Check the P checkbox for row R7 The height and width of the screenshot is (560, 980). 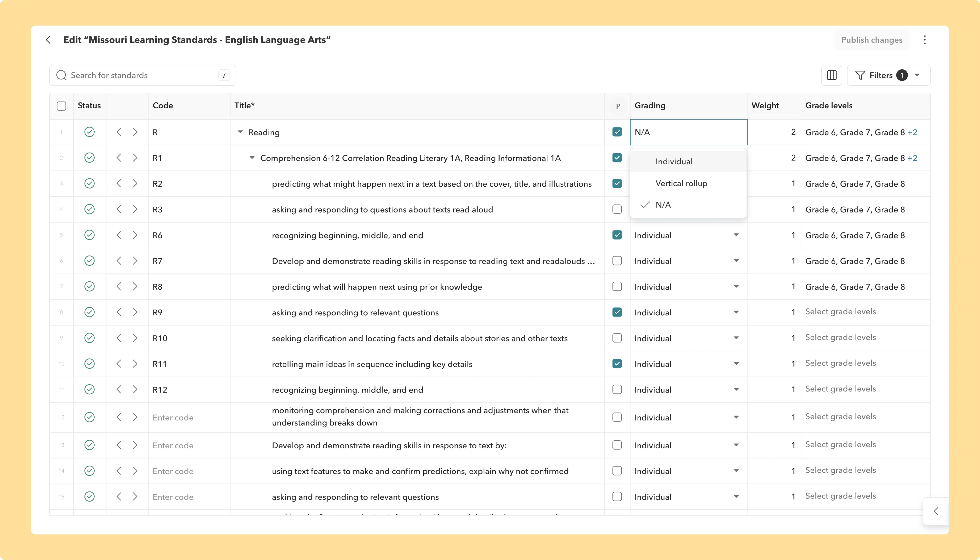click(x=617, y=261)
